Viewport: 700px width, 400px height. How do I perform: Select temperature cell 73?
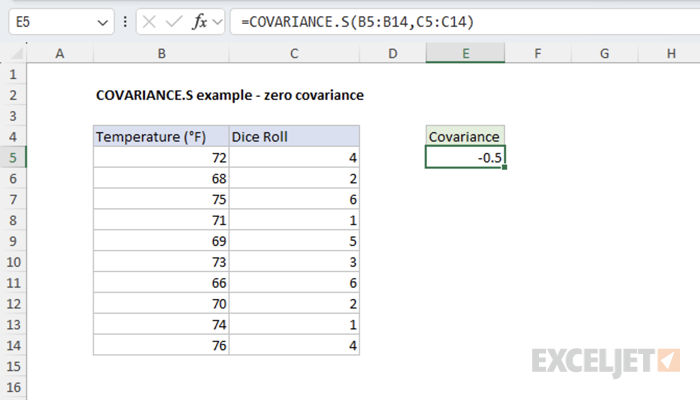pyautogui.click(x=161, y=262)
